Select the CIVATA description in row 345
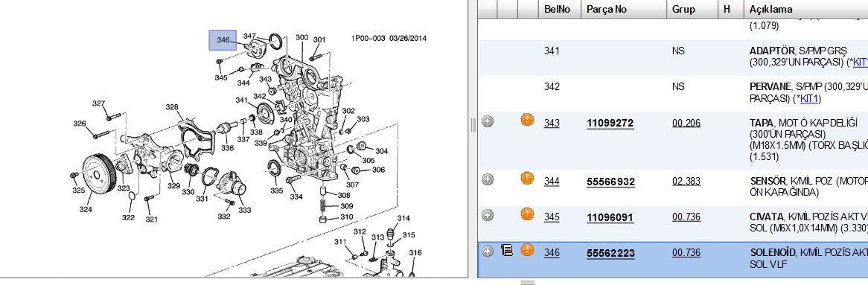This screenshot has height=285, width=868. 808,223
